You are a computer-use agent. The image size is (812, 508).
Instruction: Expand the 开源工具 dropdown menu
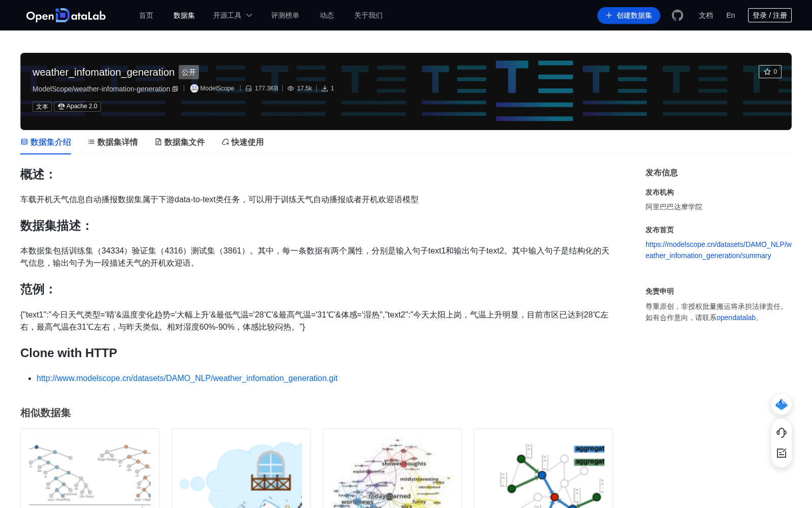pos(232,15)
